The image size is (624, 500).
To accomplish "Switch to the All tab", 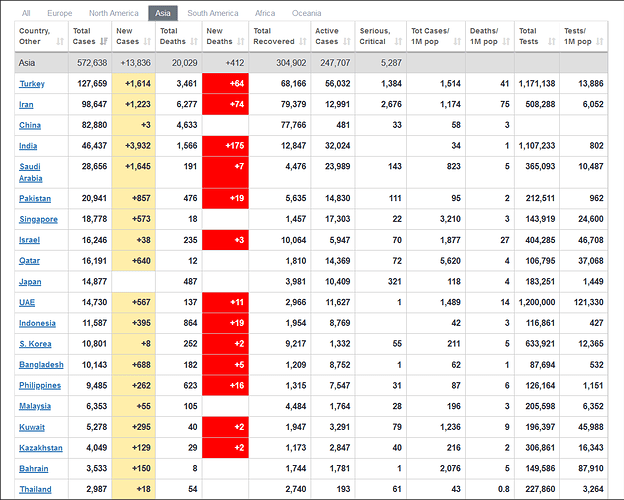I will 26,13.
